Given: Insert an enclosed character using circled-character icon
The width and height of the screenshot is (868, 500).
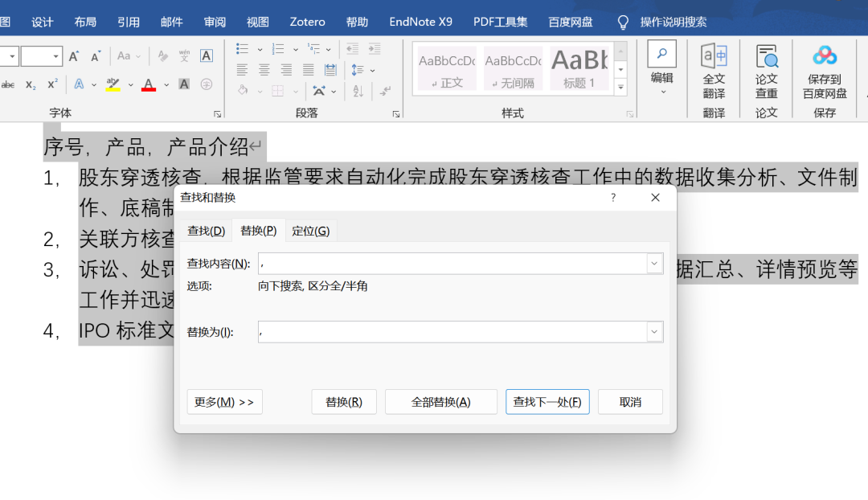Looking at the screenshot, I should coord(207,84).
